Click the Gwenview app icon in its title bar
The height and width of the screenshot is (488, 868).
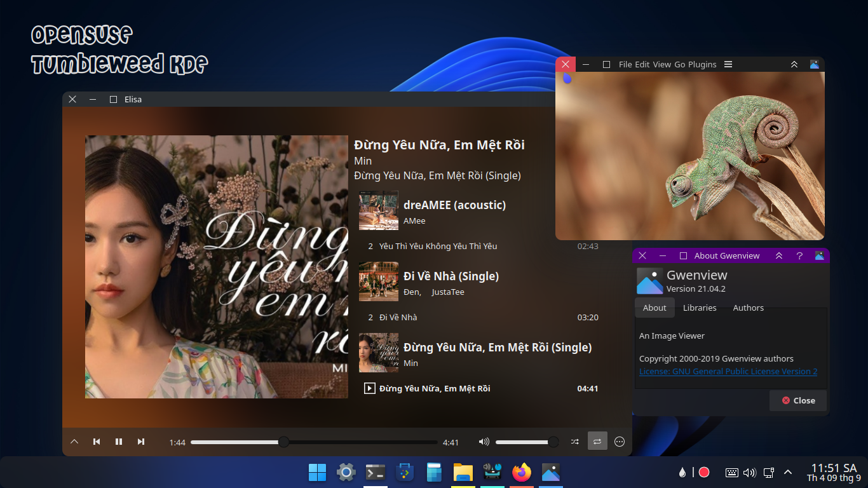click(815, 64)
